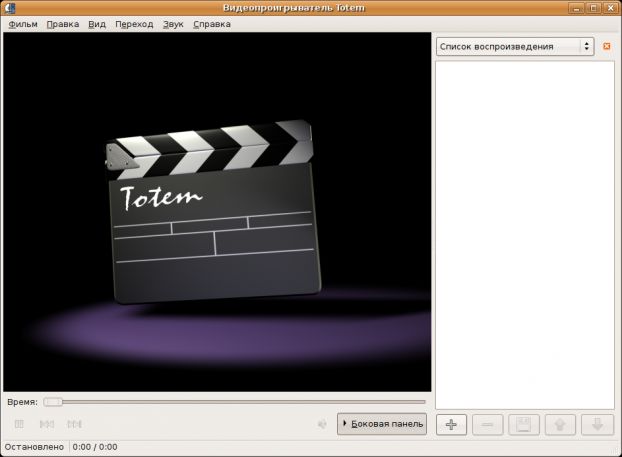Click the save playlist floppy icon
622x457 pixels.
tap(523, 424)
